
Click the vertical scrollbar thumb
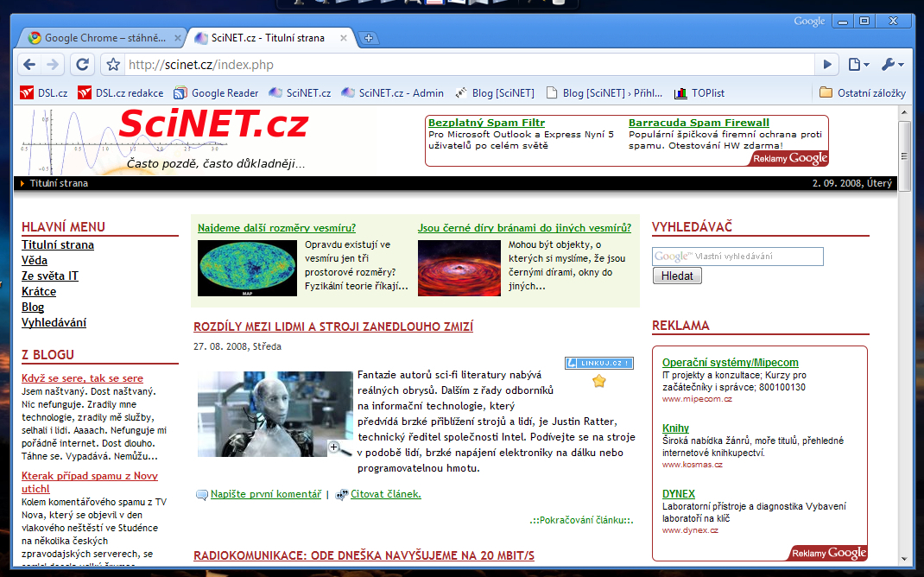pyautogui.click(x=904, y=155)
